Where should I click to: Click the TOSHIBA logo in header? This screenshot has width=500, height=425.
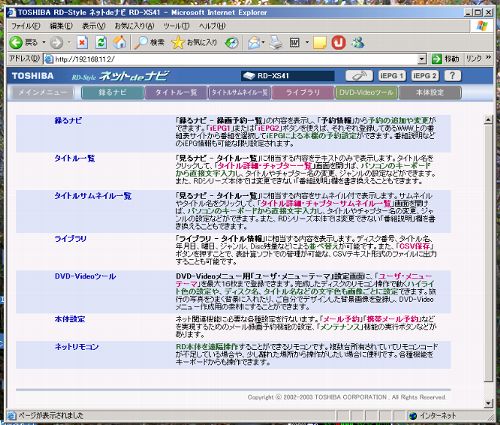33,76
